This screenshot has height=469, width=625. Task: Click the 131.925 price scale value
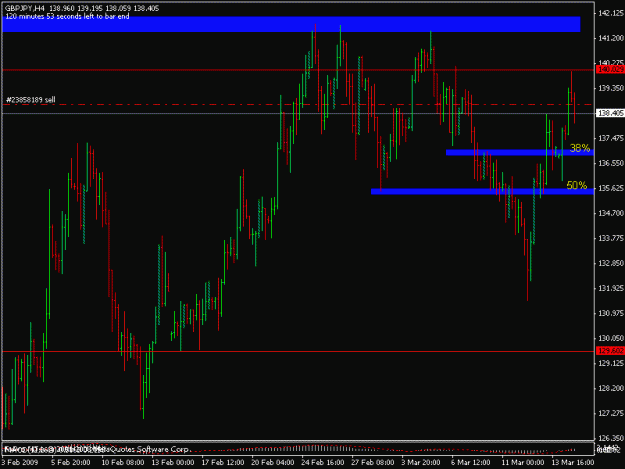click(611, 288)
